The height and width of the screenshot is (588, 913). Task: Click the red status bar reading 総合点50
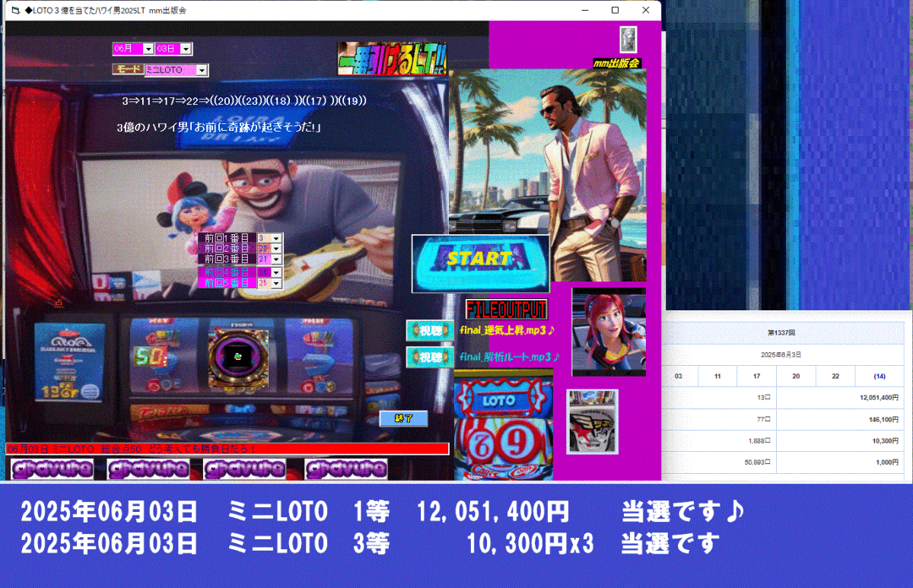(227, 449)
